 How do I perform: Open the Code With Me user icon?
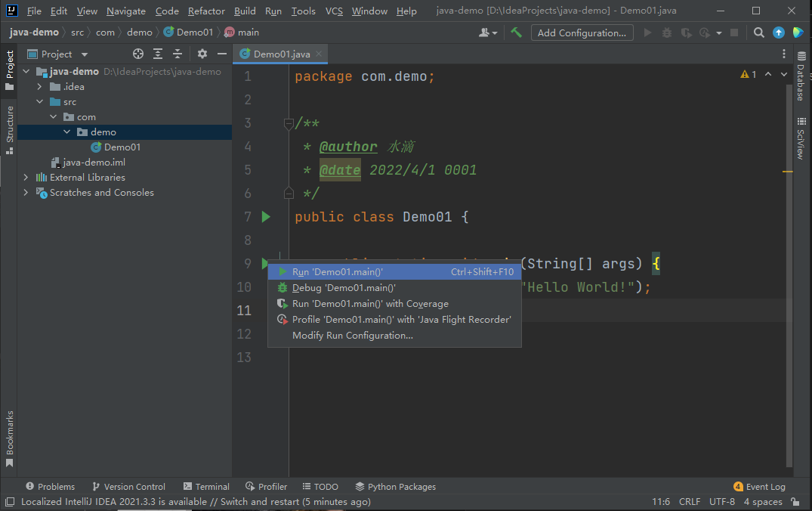pyautogui.click(x=488, y=33)
